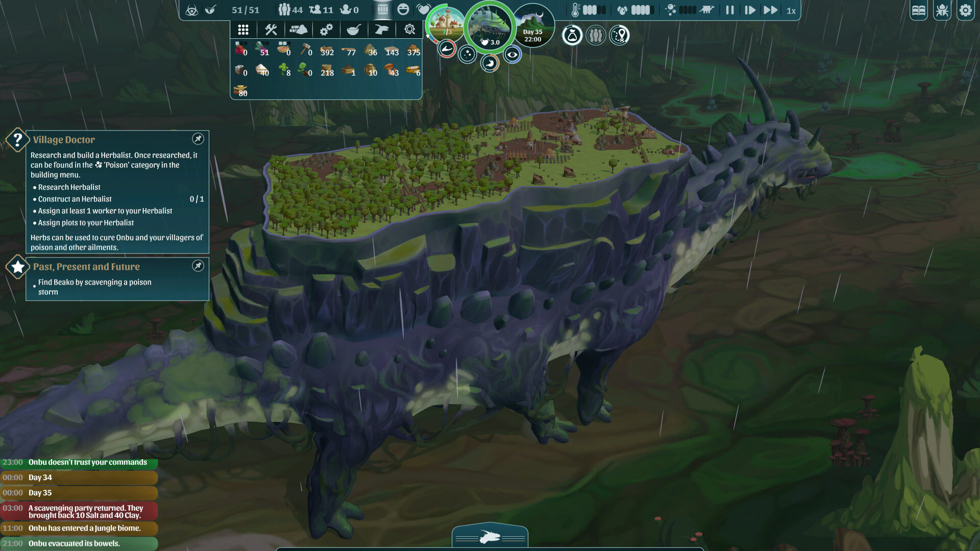The width and height of the screenshot is (980, 551).
Task: Open the village portrait circle
Action: coord(447,24)
